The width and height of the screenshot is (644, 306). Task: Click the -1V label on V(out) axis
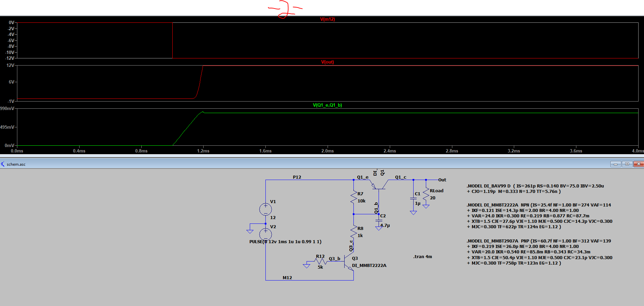pyautogui.click(x=11, y=102)
